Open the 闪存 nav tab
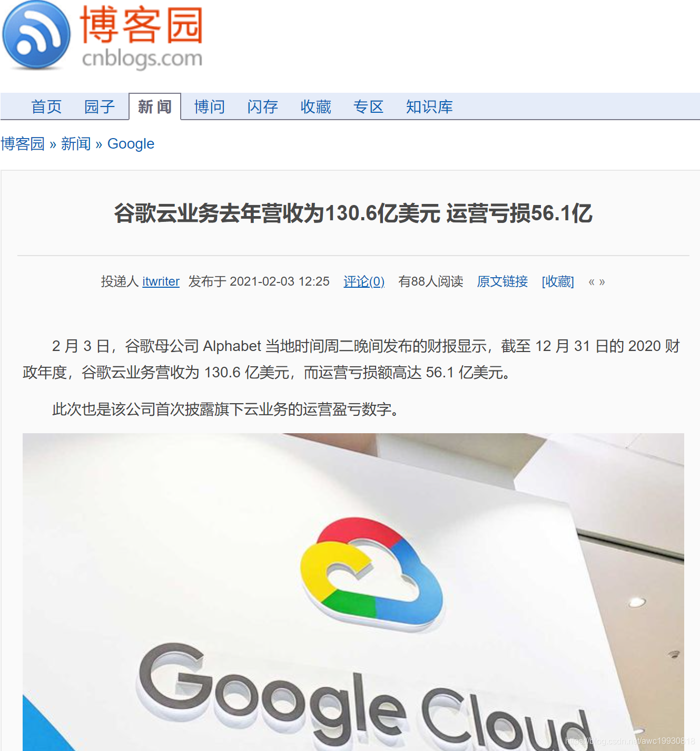 pyautogui.click(x=263, y=107)
